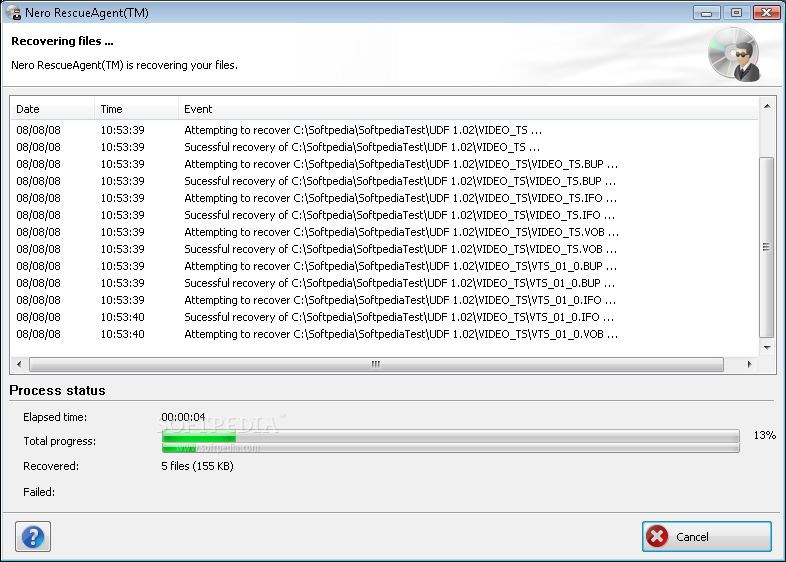
Task: Click the event list scroll down arrow
Action: [x=767, y=347]
